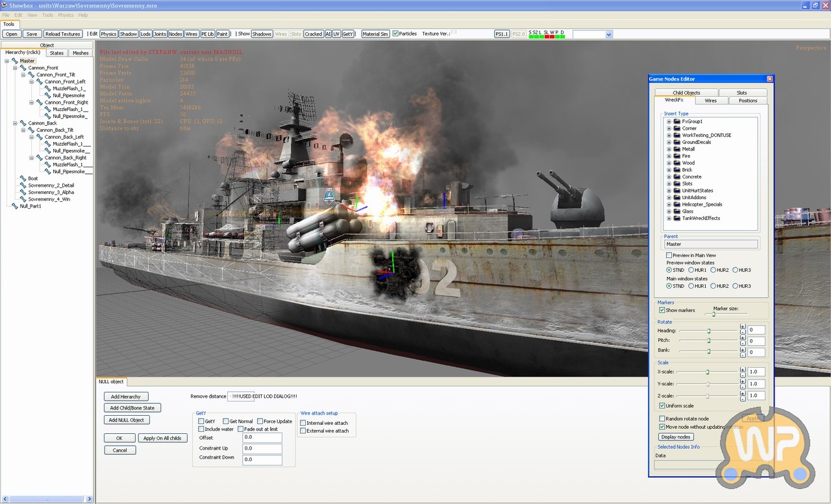Open the Physics menu

[66, 15]
